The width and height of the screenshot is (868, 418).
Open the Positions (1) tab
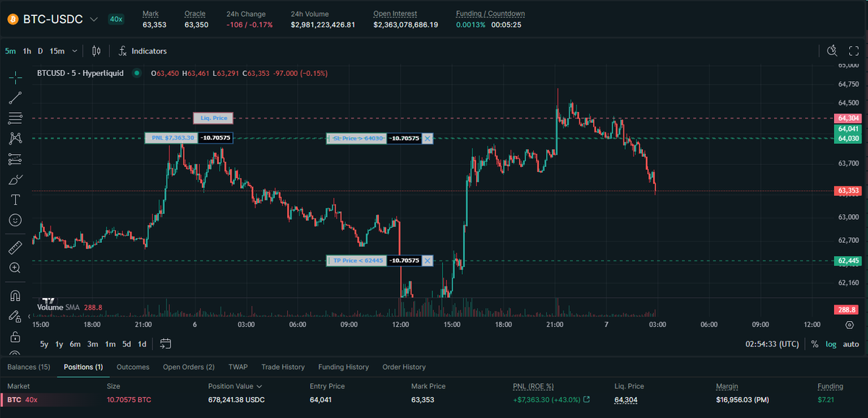[x=83, y=367]
